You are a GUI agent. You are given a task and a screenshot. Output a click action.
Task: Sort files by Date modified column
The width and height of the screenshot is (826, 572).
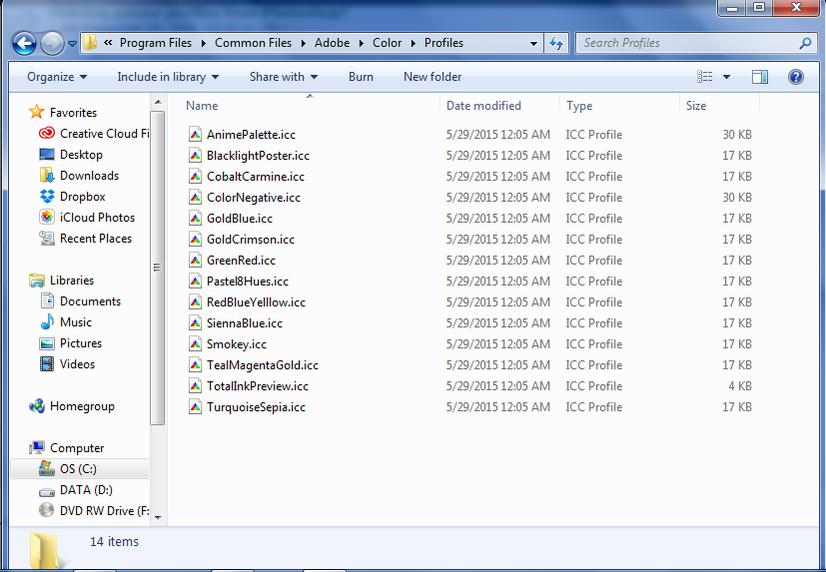(483, 106)
